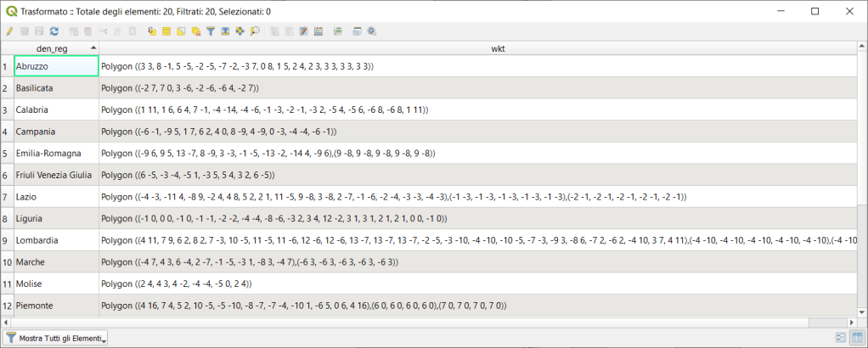Toggle editing mode with the pencil icon
Image resolution: width=868 pixels, height=348 pixels.
(x=8, y=31)
